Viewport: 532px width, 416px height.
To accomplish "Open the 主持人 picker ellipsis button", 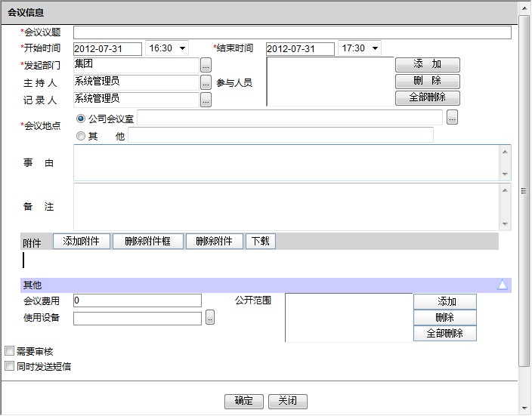I will tap(206, 83).
